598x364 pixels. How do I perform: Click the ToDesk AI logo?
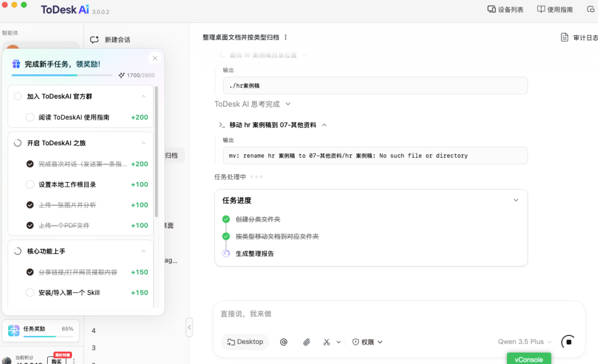point(65,10)
